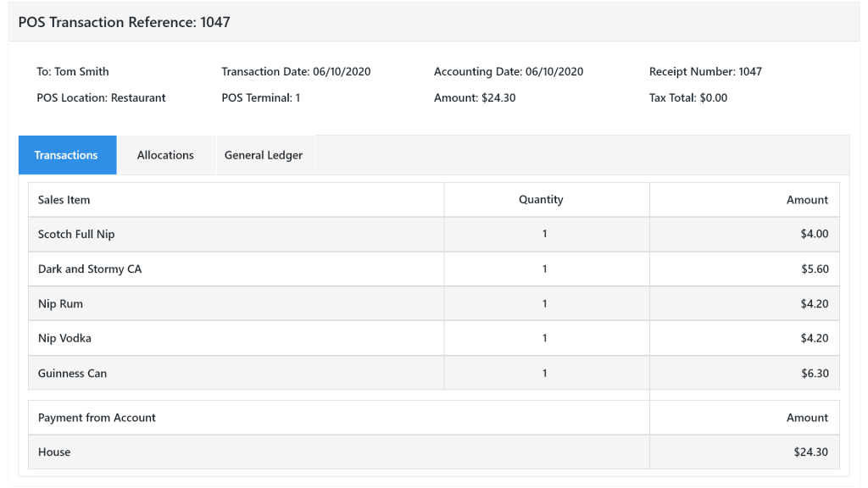Viewport: 868px width, 488px height.
Task: Select the House payment account row
Action: click(54, 452)
